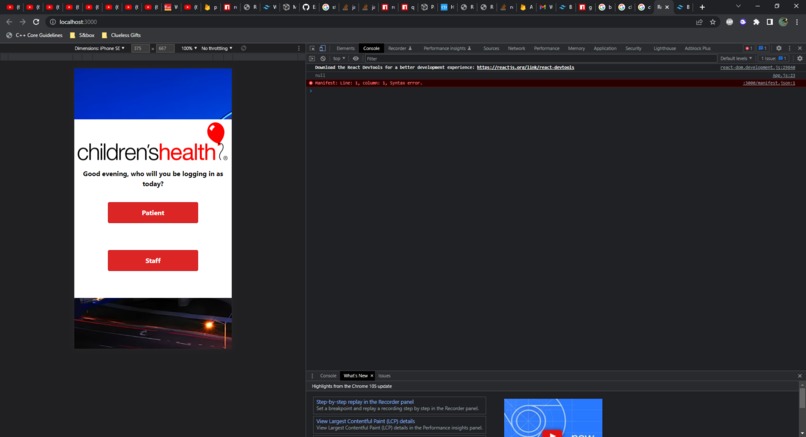Open Step-by-step replay in Recorder panel link
This screenshot has width=806, height=437.
(x=365, y=402)
